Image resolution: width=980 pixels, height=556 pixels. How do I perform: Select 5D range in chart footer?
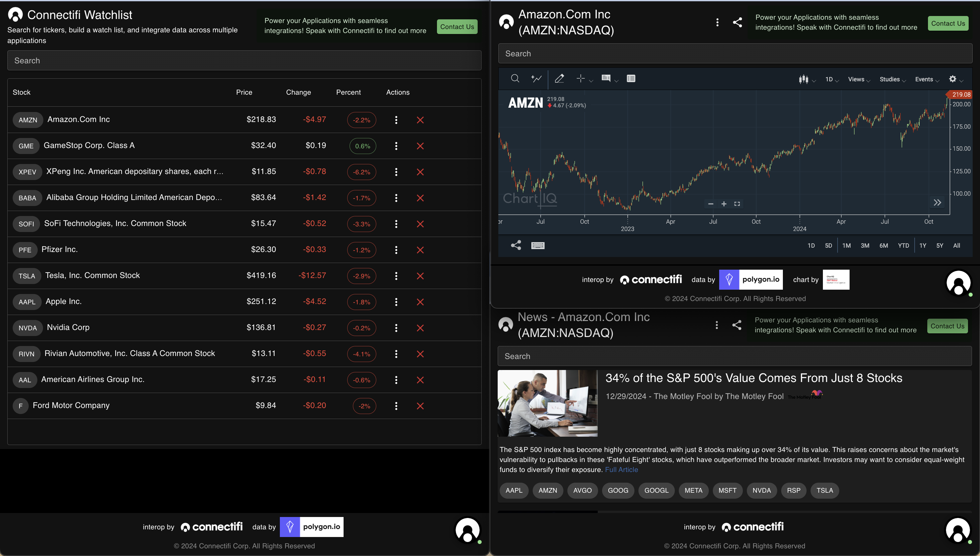coord(828,246)
